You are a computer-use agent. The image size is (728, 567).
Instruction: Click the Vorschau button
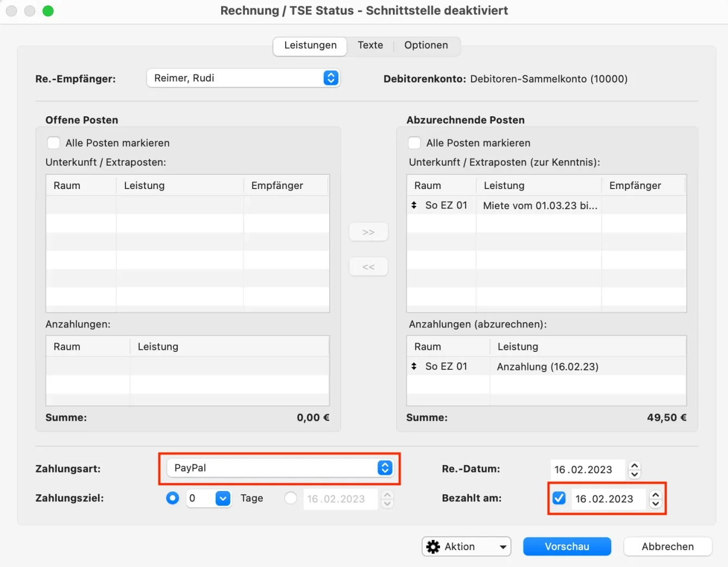click(x=567, y=546)
